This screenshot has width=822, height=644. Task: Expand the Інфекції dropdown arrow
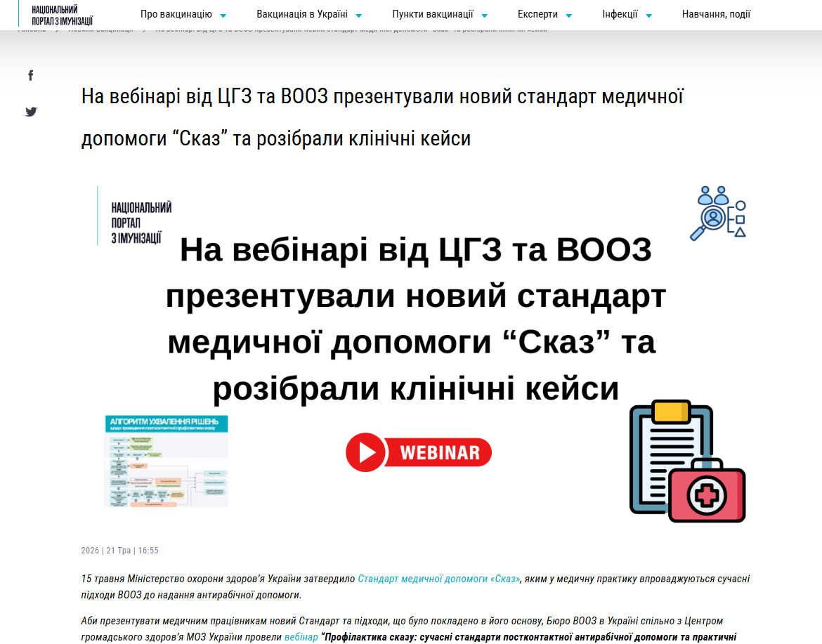coord(649,15)
